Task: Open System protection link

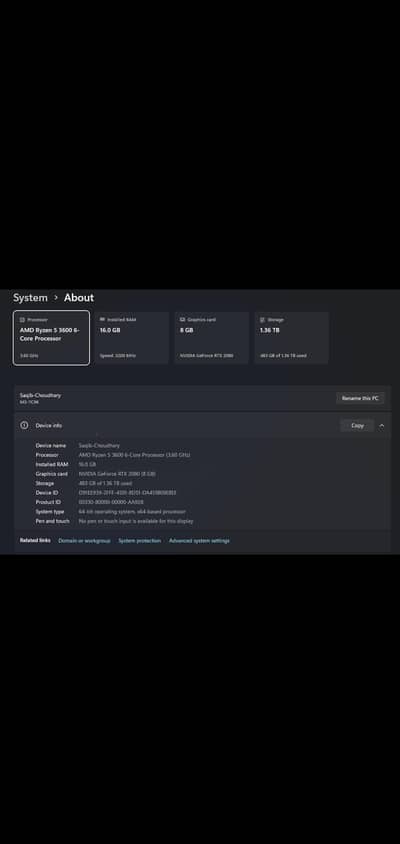Action: 139,540
